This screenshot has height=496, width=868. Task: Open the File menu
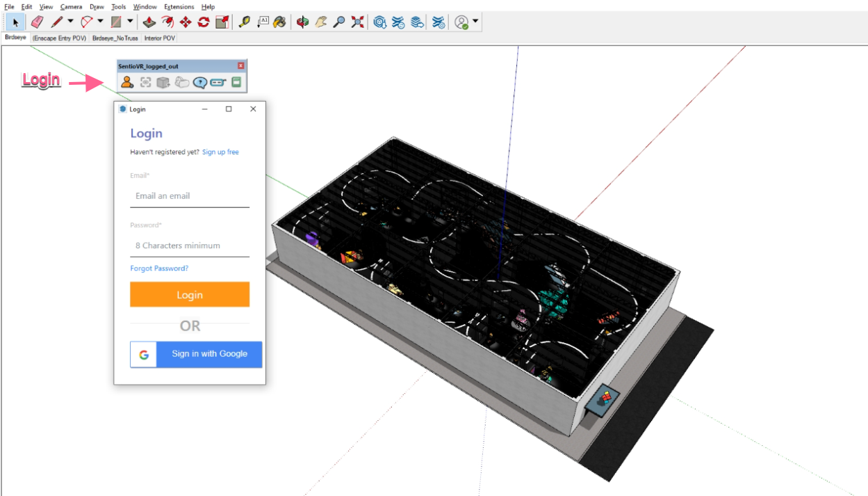click(x=9, y=6)
